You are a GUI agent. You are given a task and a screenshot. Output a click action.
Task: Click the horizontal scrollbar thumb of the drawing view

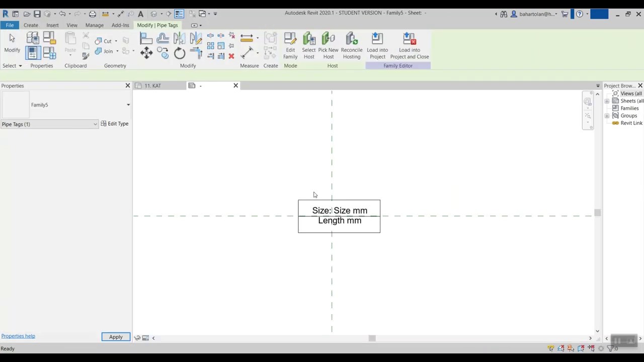[x=372, y=338]
